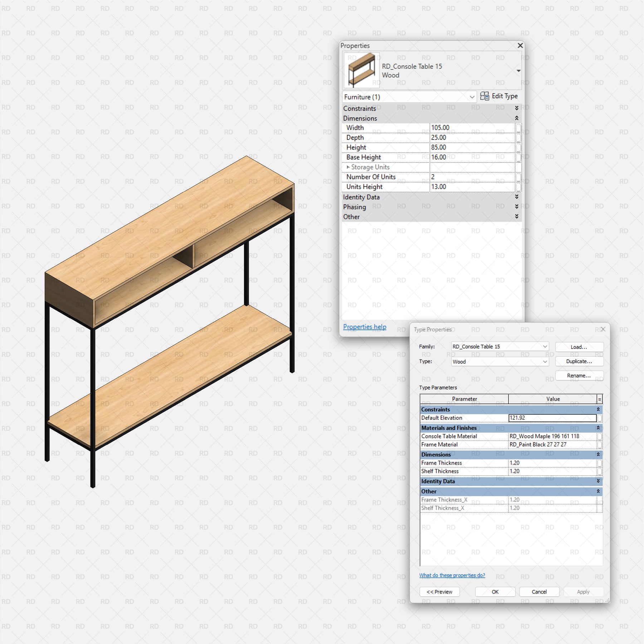Select the Default Elevation value field
The width and height of the screenshot is (644, 644).
pyautogui.click(x=552, y=418)
